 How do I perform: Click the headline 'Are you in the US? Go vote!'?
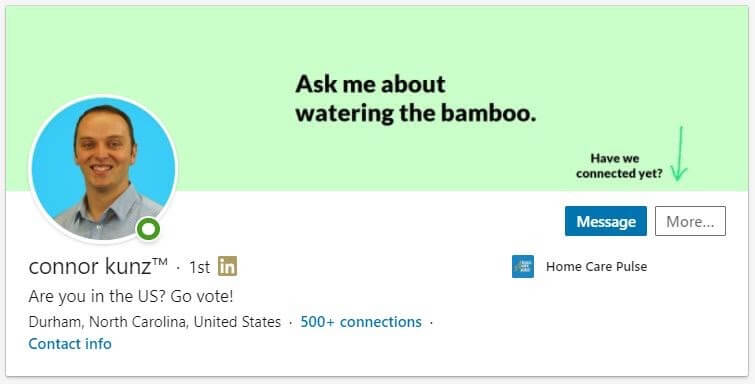pos(131,296)
